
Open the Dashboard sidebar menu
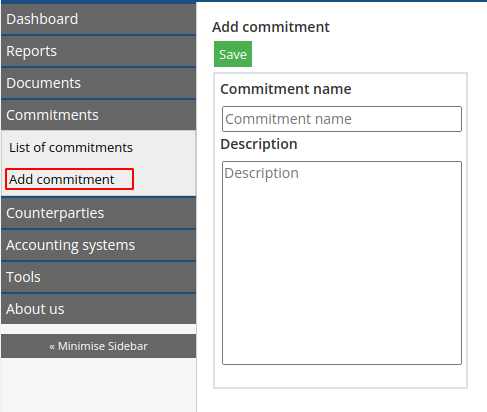tap(98, 19)
